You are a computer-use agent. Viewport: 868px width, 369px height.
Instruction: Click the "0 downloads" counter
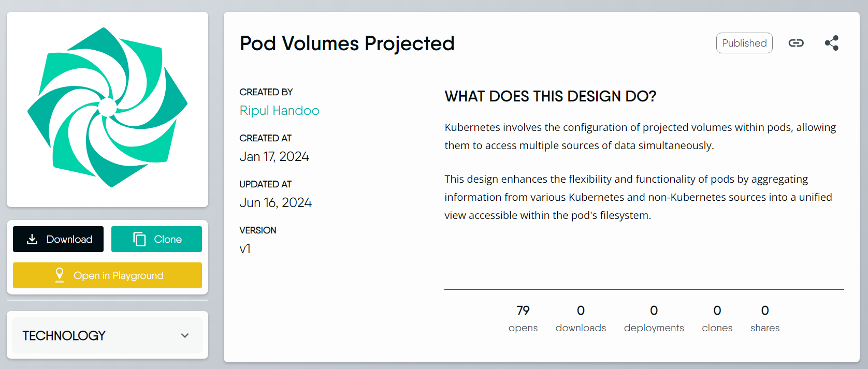click(581, 318)
